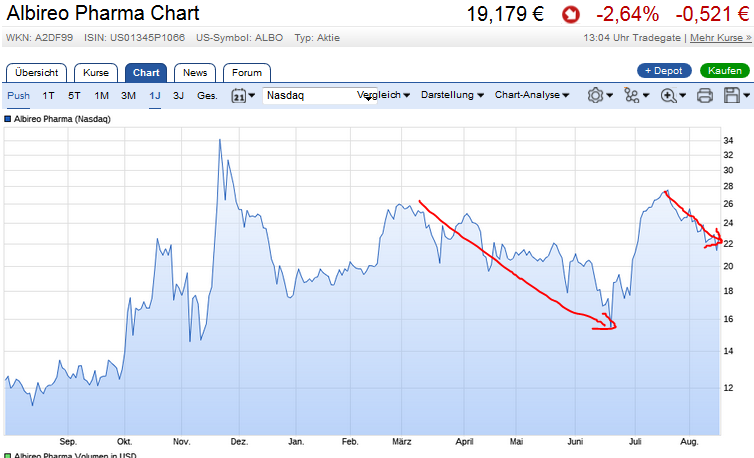Click the Albireo Pharma Chart heading

103,13
